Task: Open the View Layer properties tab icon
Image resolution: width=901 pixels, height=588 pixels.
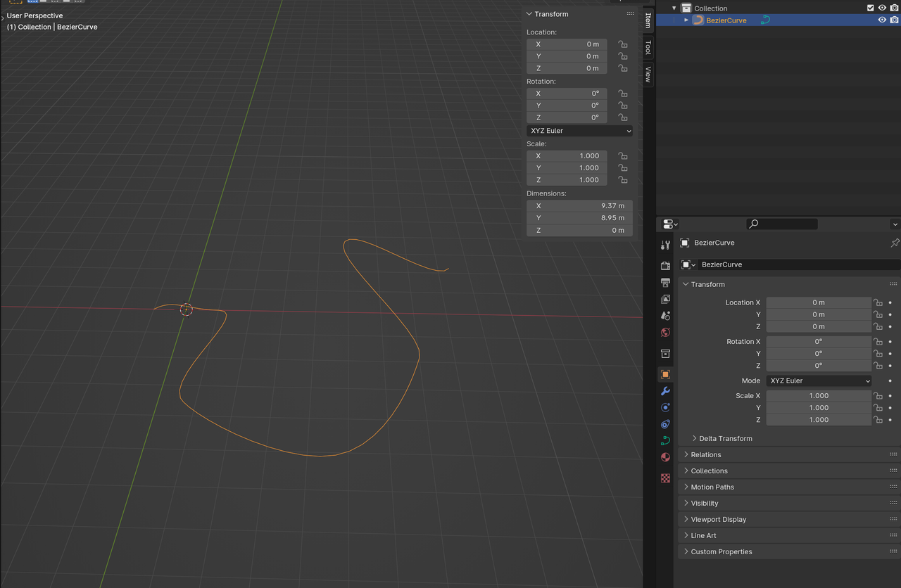Action: coord(665,299)
